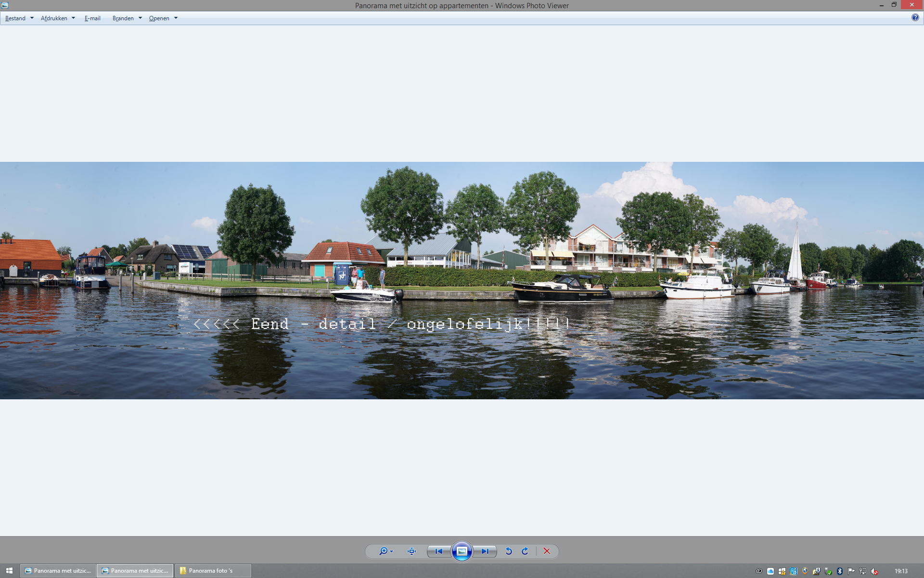Go to the next photo
This screenshot has width=924, height=578.
click(485, 551)
